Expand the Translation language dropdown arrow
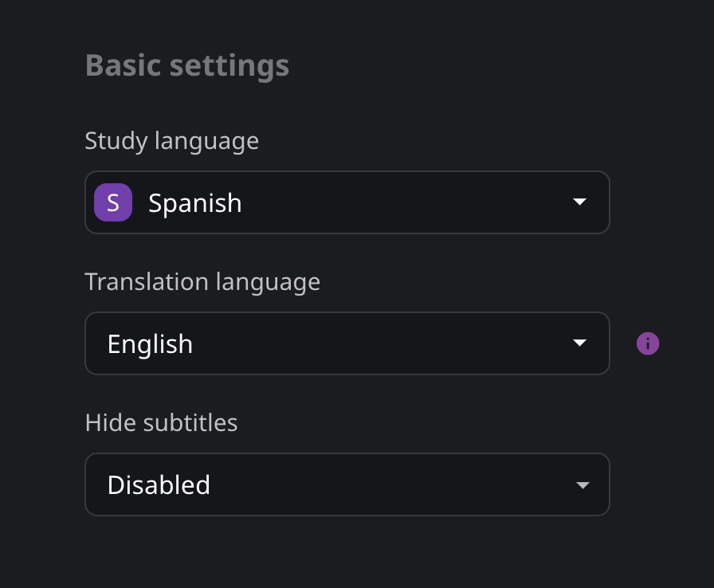Viewport: 714px width, 588px height. coord(579,343)
